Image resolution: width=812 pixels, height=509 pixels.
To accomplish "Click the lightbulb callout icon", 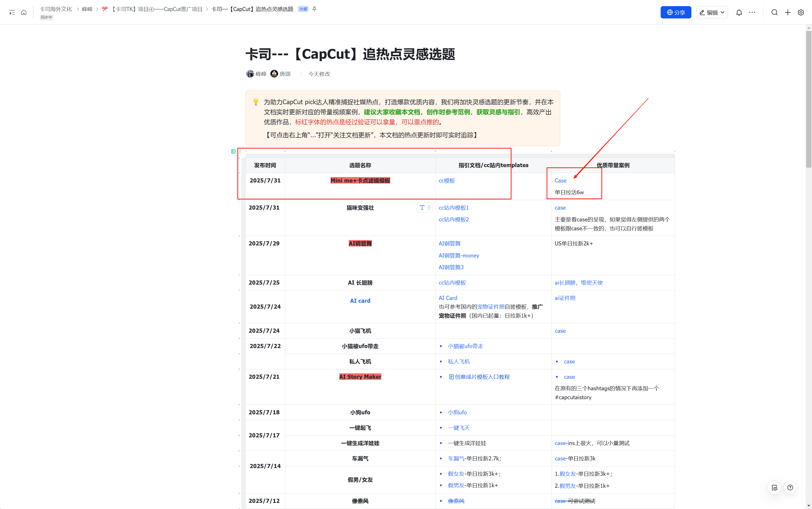I will [x=256, y=102].
